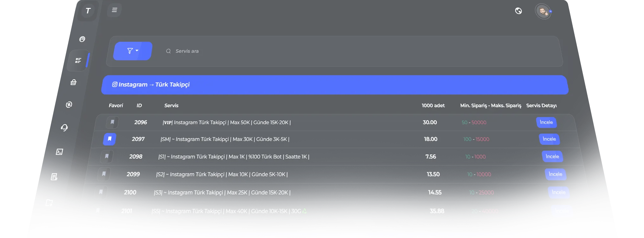This screenshot has width=644, height=238.
Task: Click İncele for service 2100
Action: click(x=558, y=192)
